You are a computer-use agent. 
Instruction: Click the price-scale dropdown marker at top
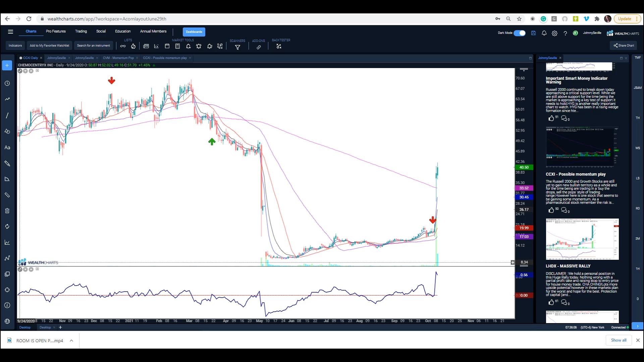pyautogui.click(x=524, y=70)
